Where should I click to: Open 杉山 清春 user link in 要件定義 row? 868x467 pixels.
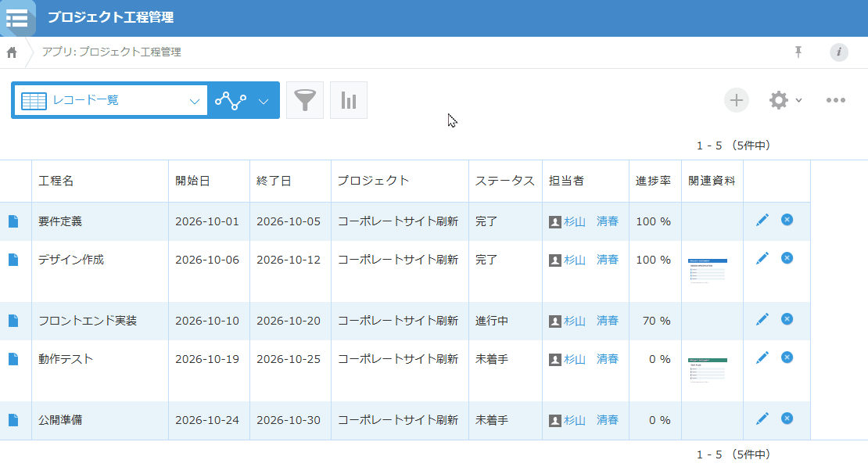590,221
